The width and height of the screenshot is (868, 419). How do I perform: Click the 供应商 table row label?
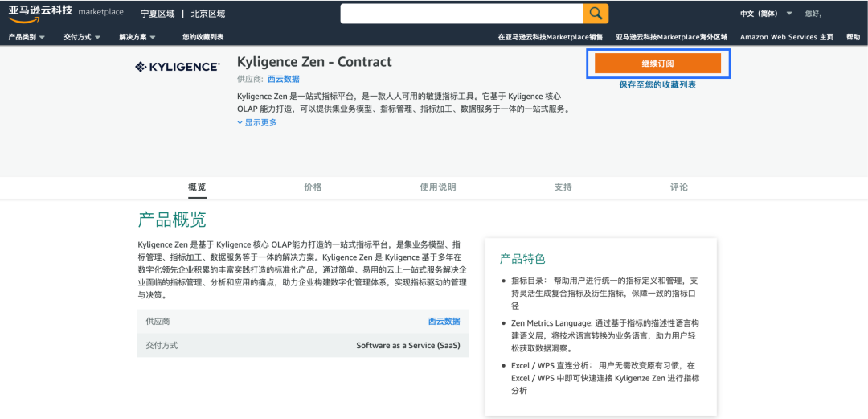tap(158, 322)
